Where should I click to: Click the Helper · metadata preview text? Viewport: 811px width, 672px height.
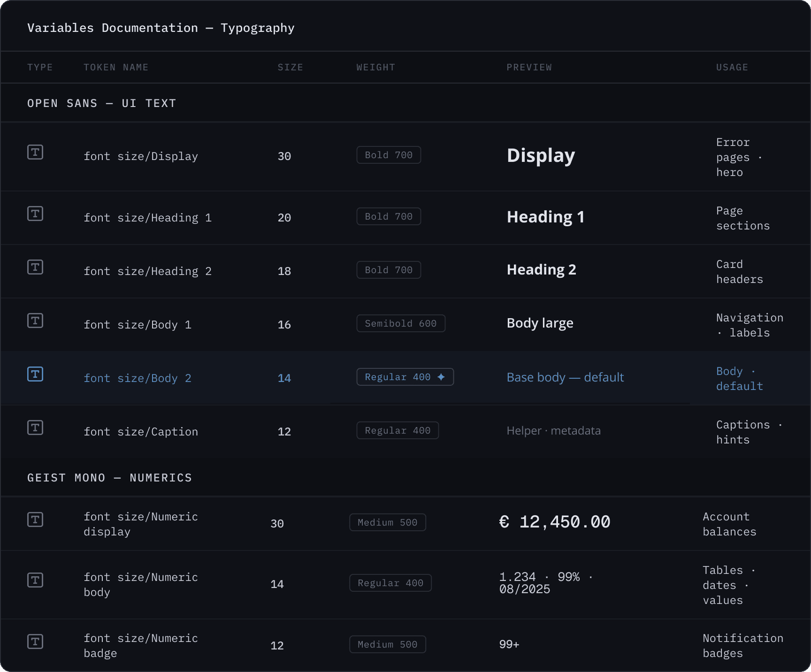[x=553, y=431]
